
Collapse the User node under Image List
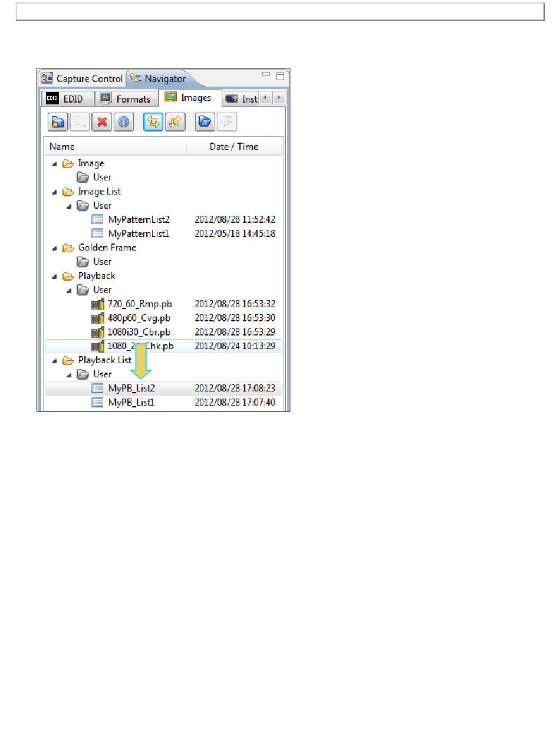pyautogui.click(x=70, y=206)
